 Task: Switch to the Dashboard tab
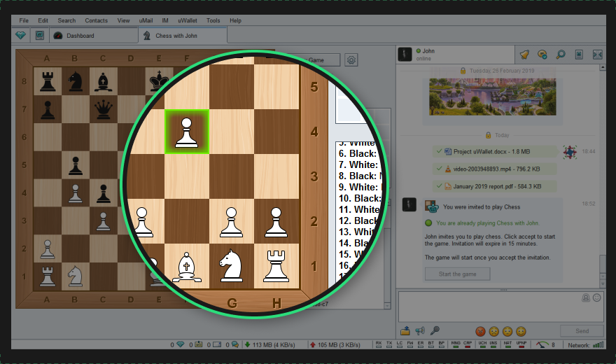(x=94, y=35)
